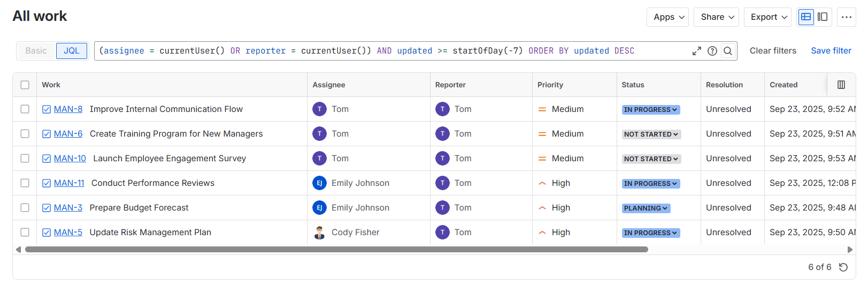Toggle the select-all checkbox in header
Screen dimensions: 868x285
coord(25,85)
